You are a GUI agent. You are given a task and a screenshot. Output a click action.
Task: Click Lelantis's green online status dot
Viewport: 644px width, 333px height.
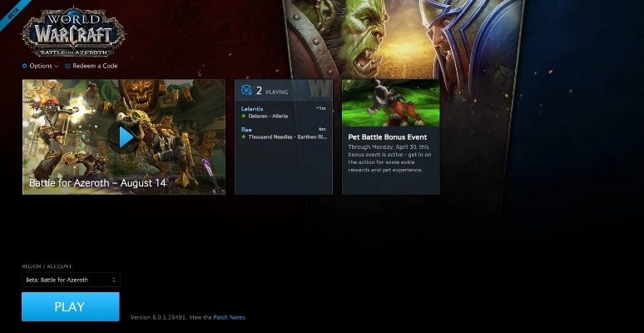point(244,117)
